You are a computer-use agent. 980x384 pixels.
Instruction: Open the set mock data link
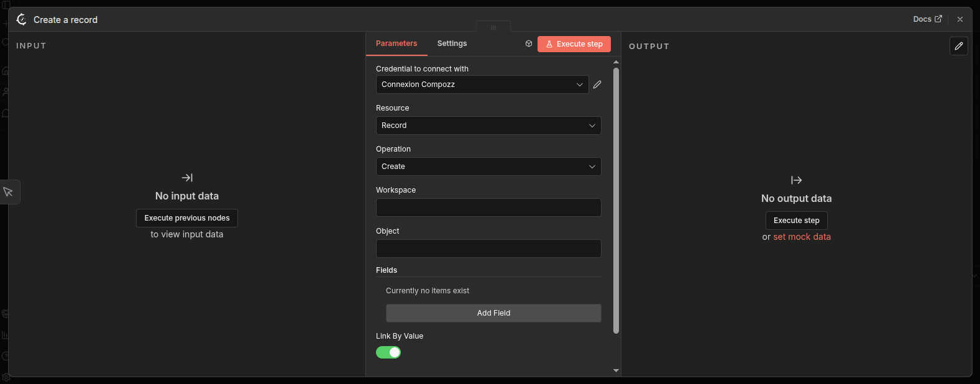point(802,237)
